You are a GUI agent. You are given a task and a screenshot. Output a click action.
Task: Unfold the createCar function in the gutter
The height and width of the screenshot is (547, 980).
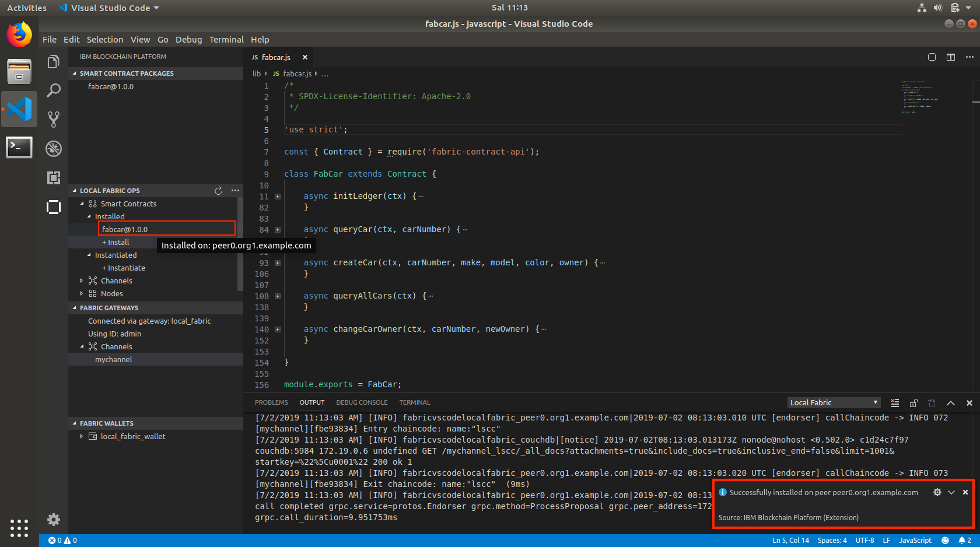pos(278,263)
